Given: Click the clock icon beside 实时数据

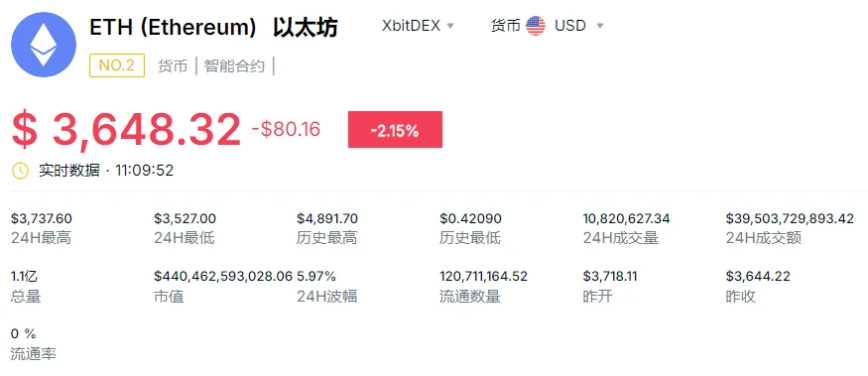Looking at the screenshot, I should (21, 170).
